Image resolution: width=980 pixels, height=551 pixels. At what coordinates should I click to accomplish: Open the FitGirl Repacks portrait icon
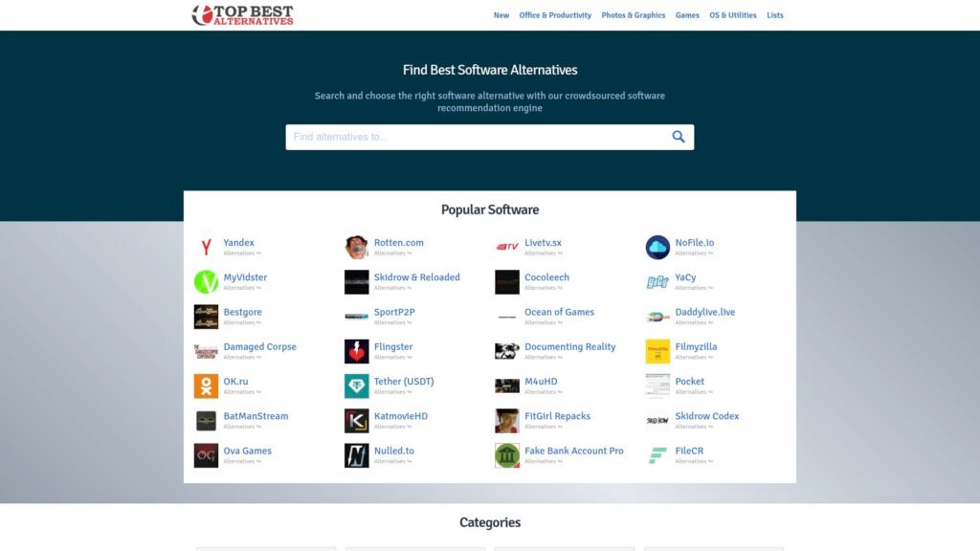pos(507,421)
